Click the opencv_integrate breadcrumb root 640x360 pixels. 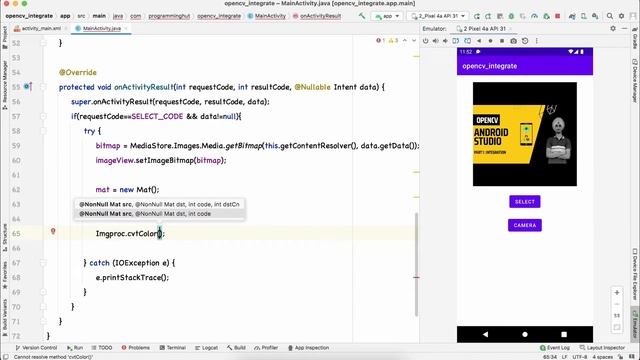[29, 16]
